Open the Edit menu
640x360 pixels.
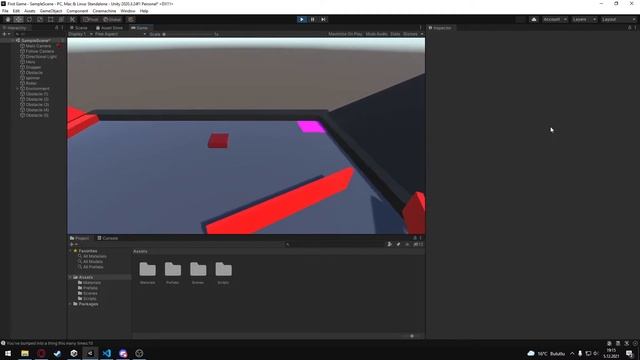[16, 11]
